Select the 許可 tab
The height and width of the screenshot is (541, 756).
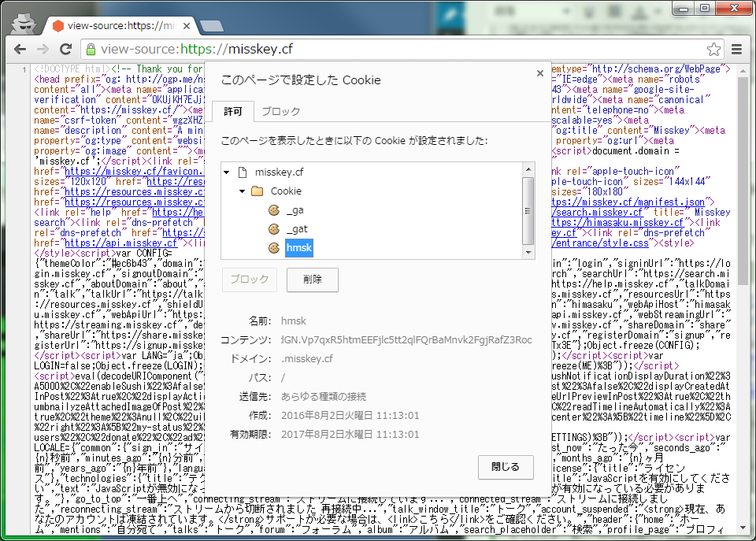233,112
